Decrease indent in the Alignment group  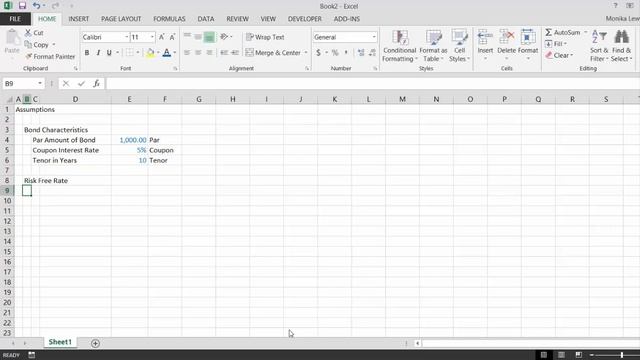224,53
